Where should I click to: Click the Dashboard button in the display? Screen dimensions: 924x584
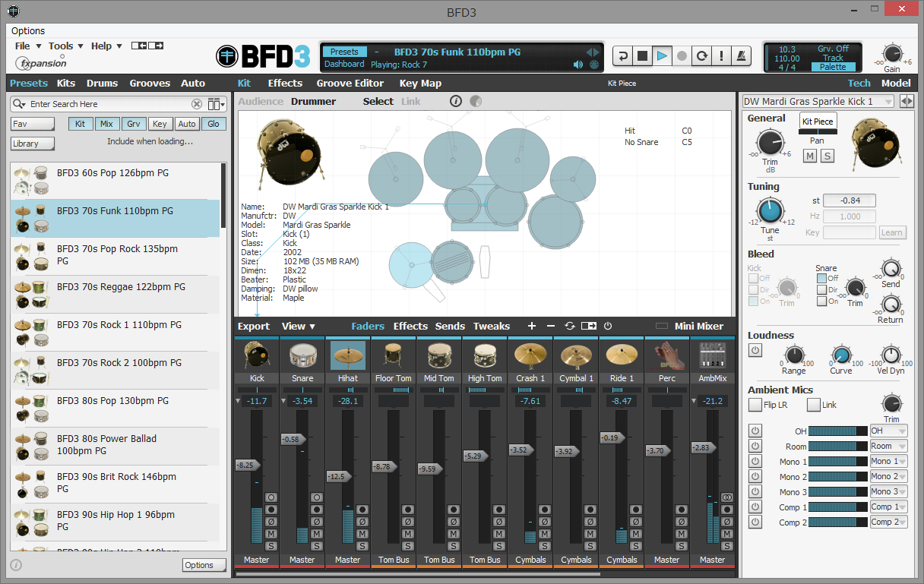coord(344,65)
